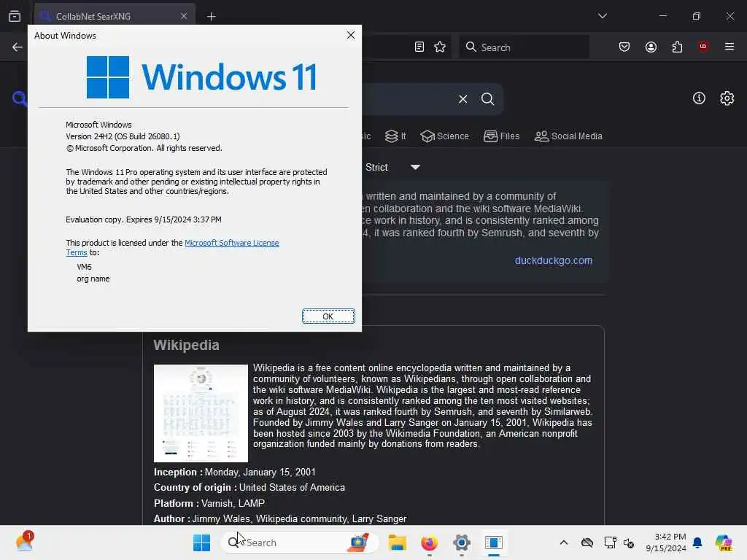
Task: Click OK in About Windows dialog
Action: [x=328, y=316]
